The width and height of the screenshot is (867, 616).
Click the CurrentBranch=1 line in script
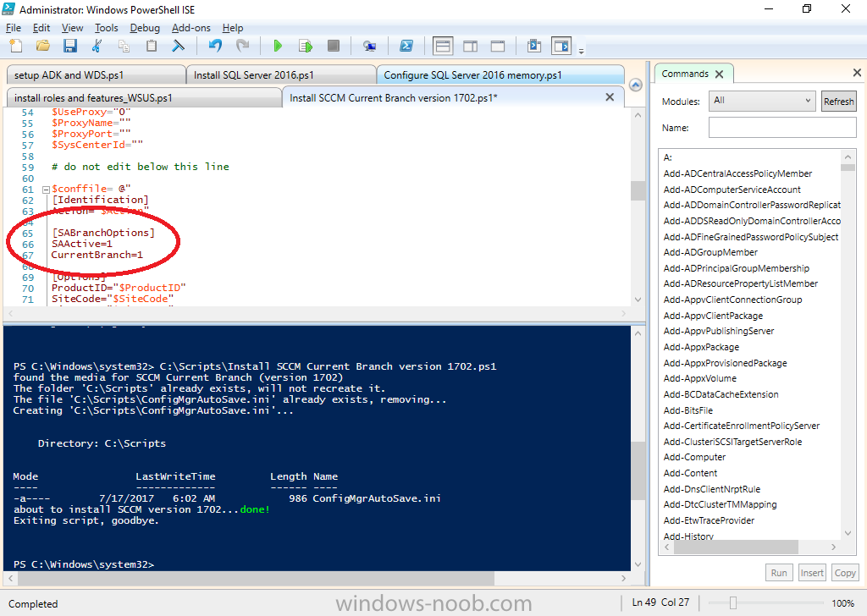pyautogui.click(x=97, y=255)
